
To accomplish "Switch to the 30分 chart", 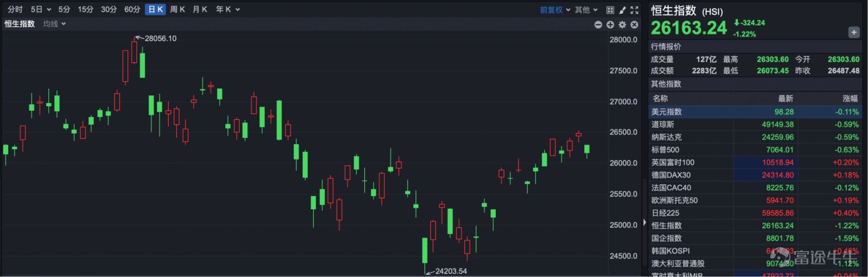I will pos(108,9).
